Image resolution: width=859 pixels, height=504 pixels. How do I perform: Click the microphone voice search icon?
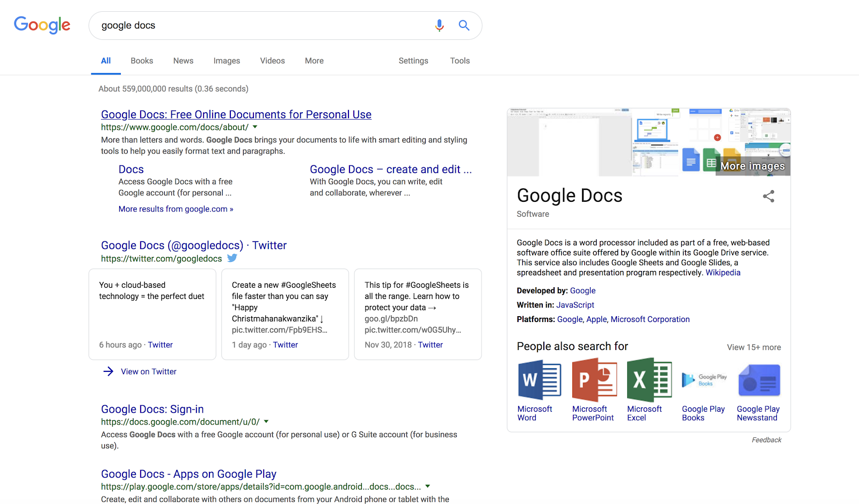[x=439, y=25]
